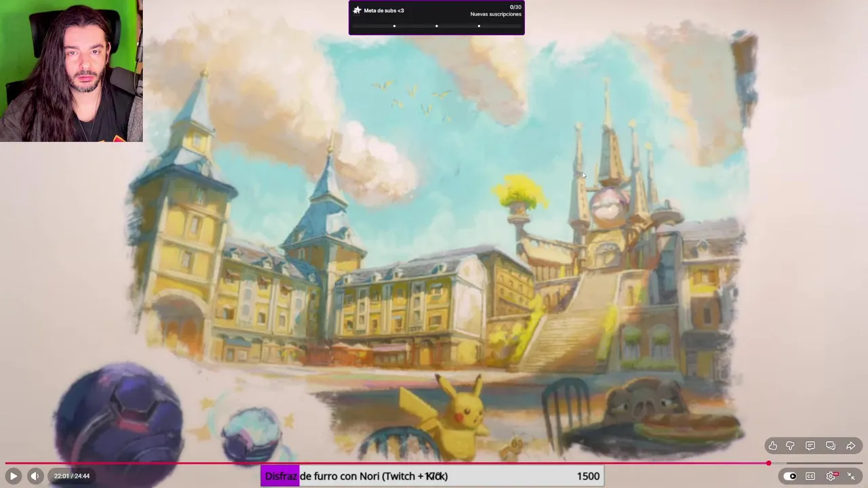This screenshot has height=488, width=868.
Task: Toggle closed captions CC button
Action: point(810,476)
